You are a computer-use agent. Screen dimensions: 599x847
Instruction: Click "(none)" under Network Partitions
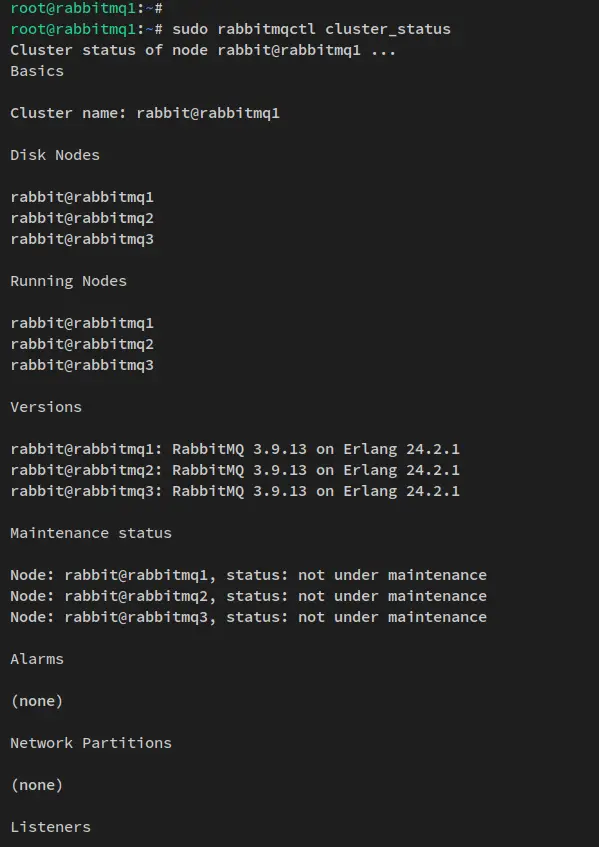click(37, 785)
